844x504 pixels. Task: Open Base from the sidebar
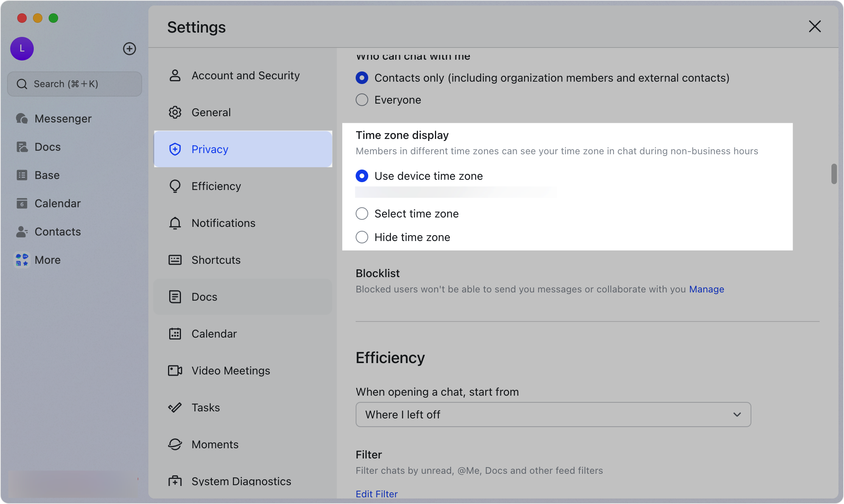[x=47, y=175]
